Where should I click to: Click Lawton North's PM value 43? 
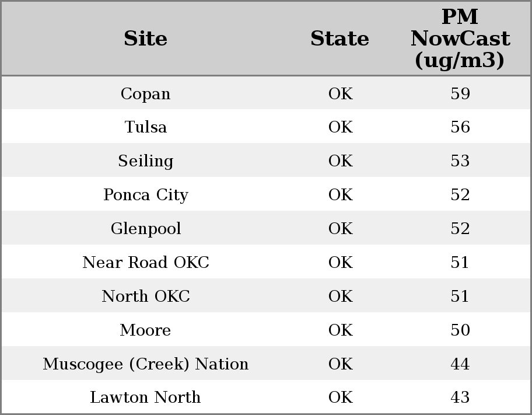(x=460, y=397)
